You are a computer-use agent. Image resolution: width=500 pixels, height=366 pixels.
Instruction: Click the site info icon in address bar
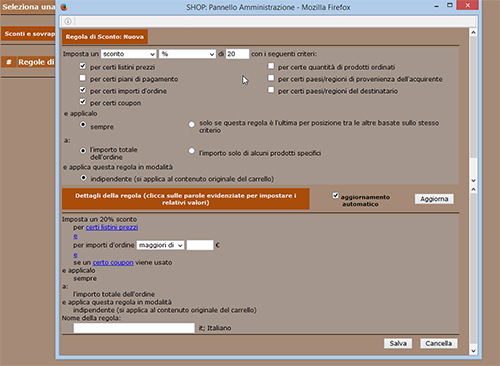[68, 22]
